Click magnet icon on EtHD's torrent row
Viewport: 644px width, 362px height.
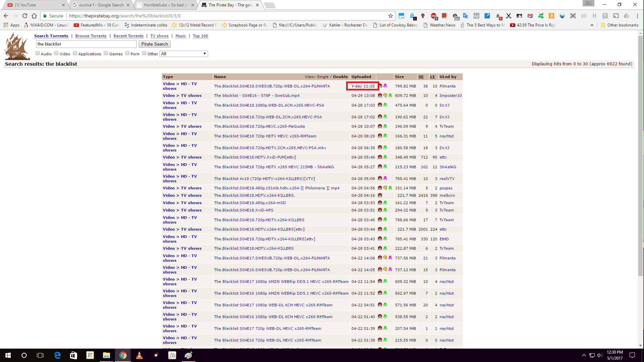tap(380, 239)
